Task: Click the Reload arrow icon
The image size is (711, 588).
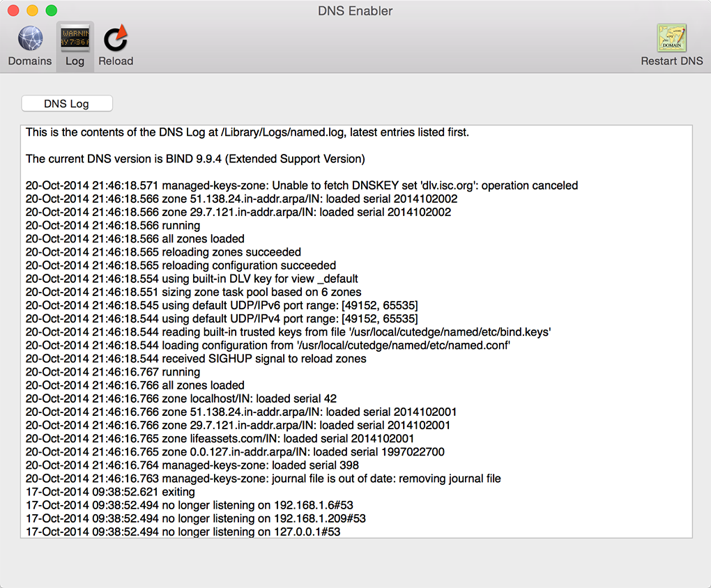Action: pos(115,40)
